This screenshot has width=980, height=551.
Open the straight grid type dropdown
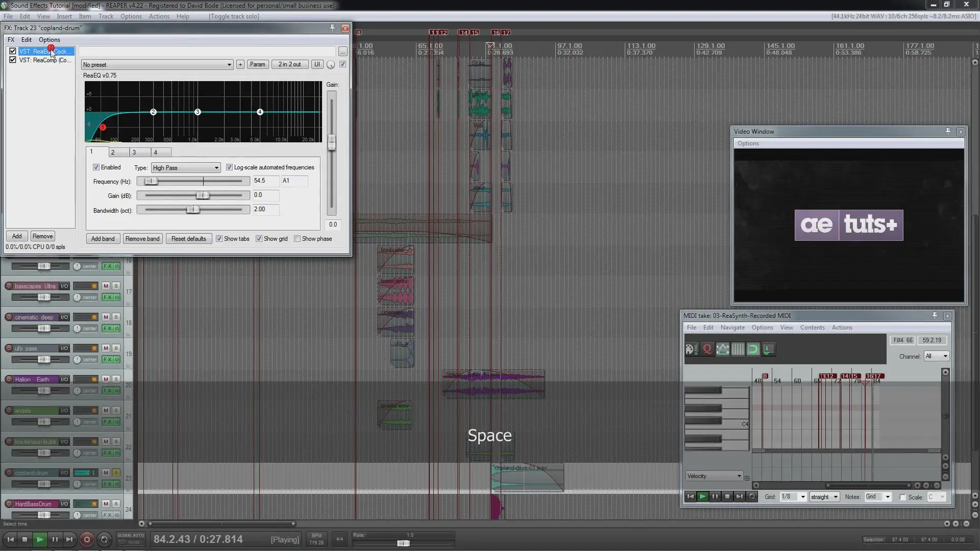coord(824,497)
